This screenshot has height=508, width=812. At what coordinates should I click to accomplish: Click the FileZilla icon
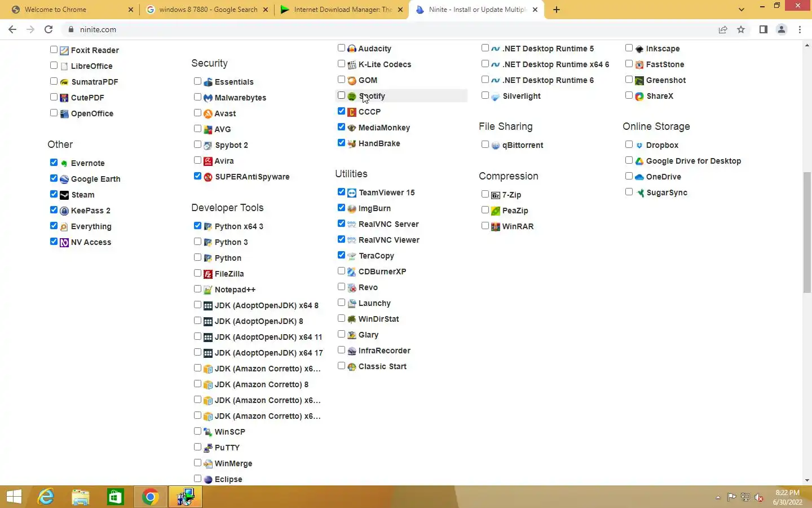click(208, 274)
